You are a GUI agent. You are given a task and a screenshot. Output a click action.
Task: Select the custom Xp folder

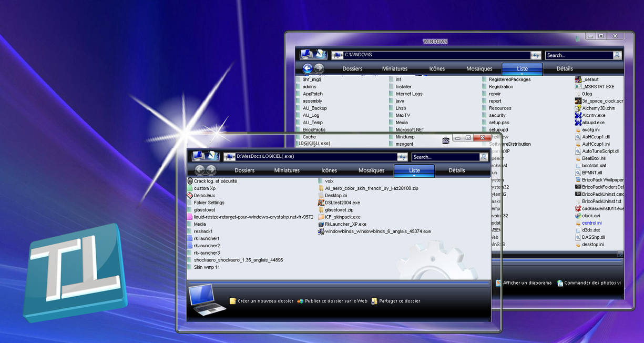click(202, 188)
